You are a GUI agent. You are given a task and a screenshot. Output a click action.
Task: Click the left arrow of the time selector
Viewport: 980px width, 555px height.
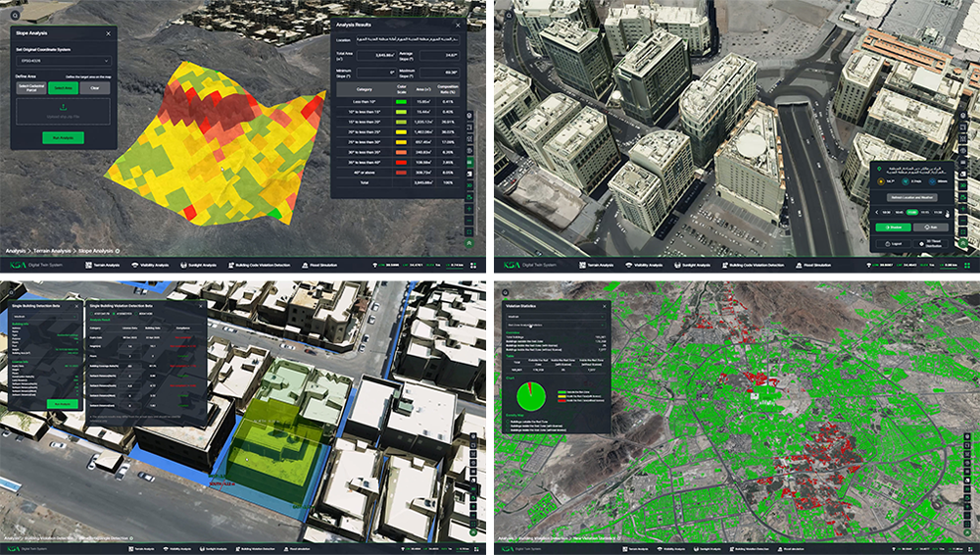(875, 212)
